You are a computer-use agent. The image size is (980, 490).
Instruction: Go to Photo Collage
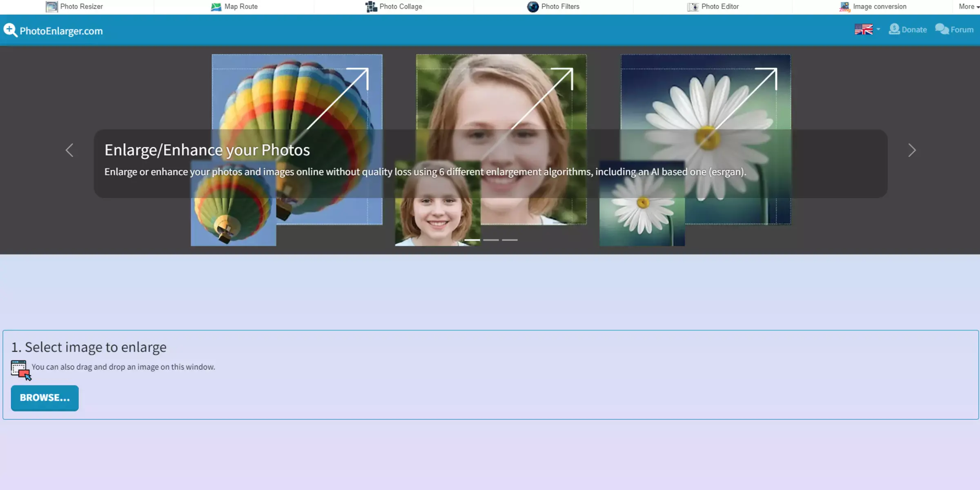coord(401,7)
